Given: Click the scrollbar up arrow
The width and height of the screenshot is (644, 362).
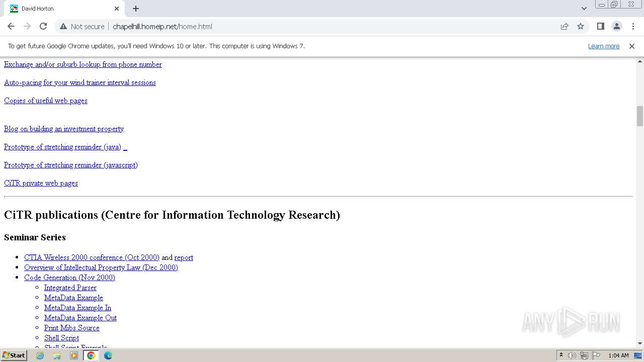Looking at the screenshot, I should click(x=639, y=61).
